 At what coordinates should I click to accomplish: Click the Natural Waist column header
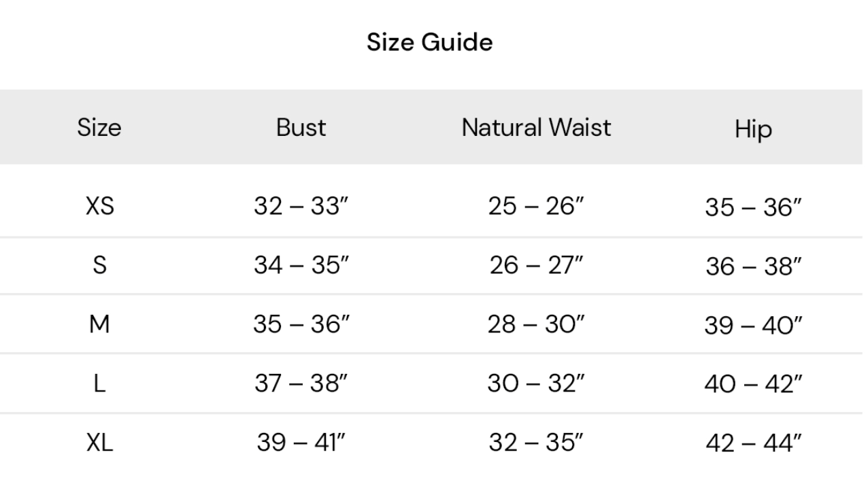pyautogui.click(x=537, y=128)
